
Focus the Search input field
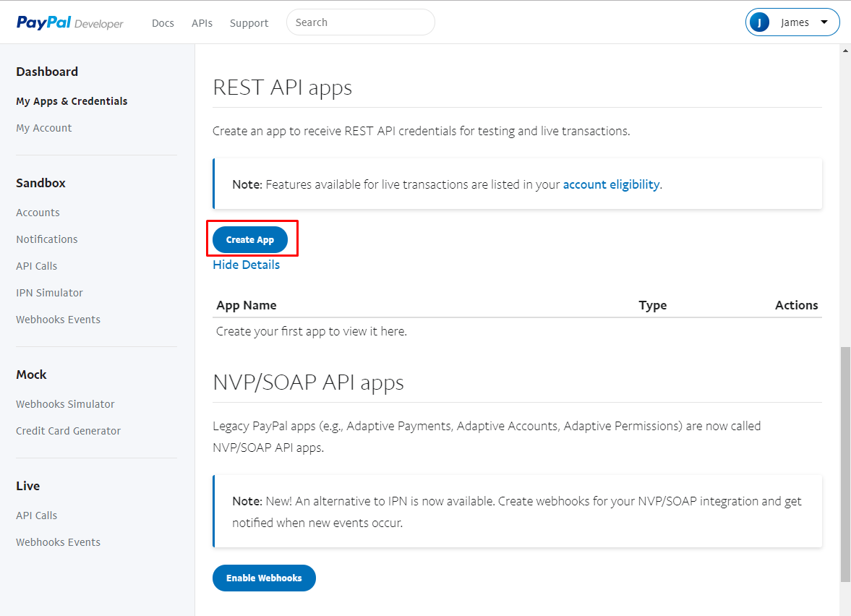coord(361,22)
